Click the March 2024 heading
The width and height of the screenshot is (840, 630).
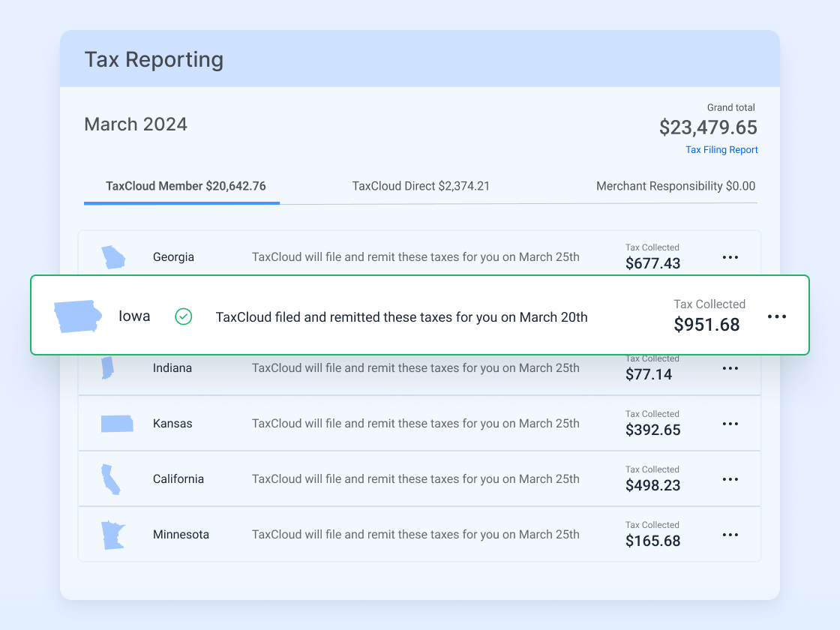136,124
